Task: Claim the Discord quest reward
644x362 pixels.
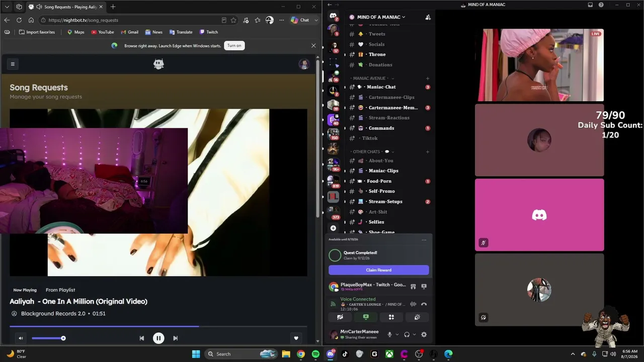Action: pos(378,270)
